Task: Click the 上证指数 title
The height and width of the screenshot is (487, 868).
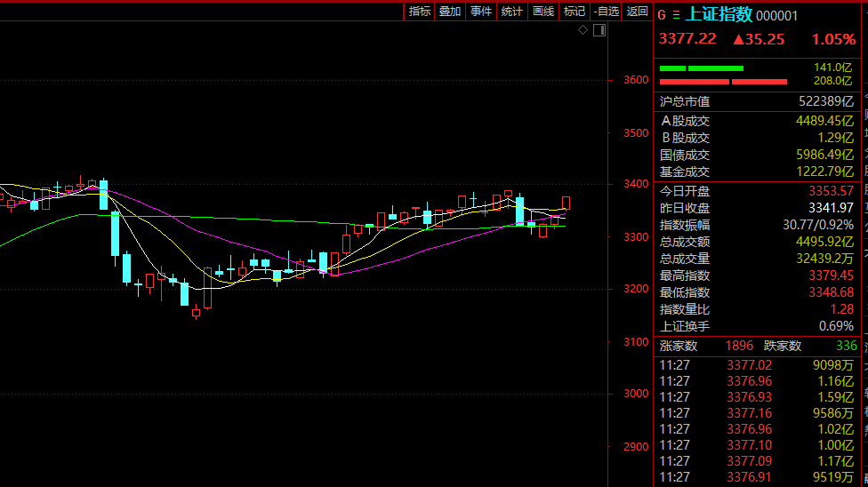Action: pos(719,14)
